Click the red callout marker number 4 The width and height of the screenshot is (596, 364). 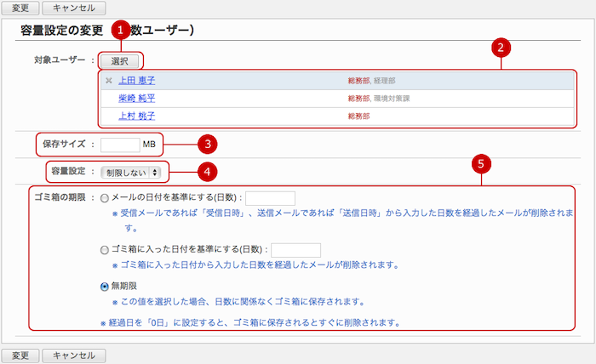(x=205, y=172)
